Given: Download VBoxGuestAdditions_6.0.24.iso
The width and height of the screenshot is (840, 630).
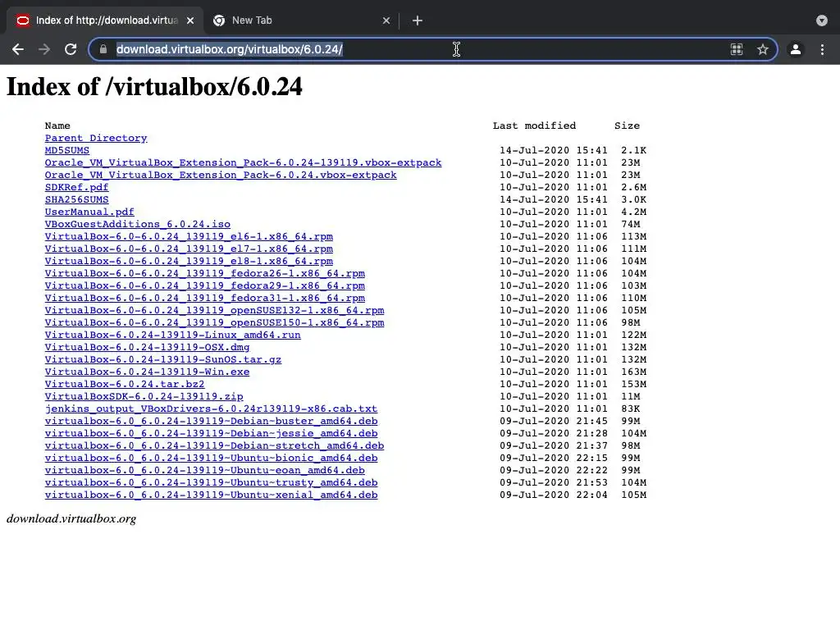Looking at the screenshot, I should [138, 225].
